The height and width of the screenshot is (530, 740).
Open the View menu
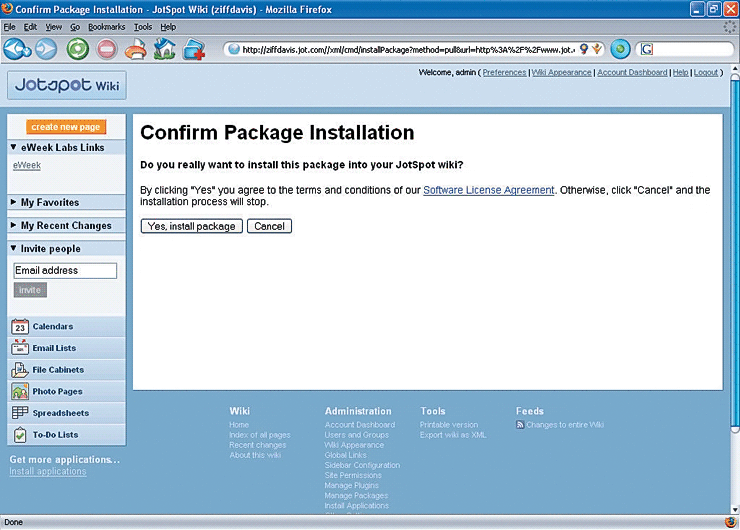tap(54, 27)
